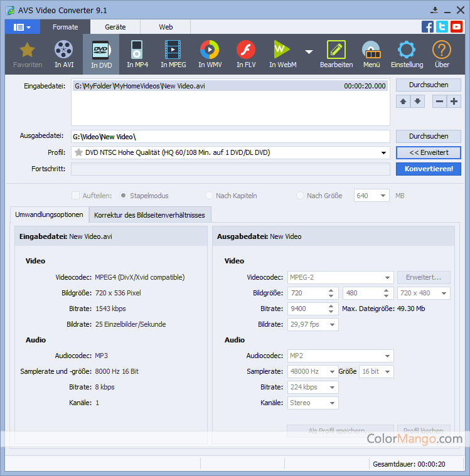Select the Nach Größe radio button

click(x=300, y=196)
